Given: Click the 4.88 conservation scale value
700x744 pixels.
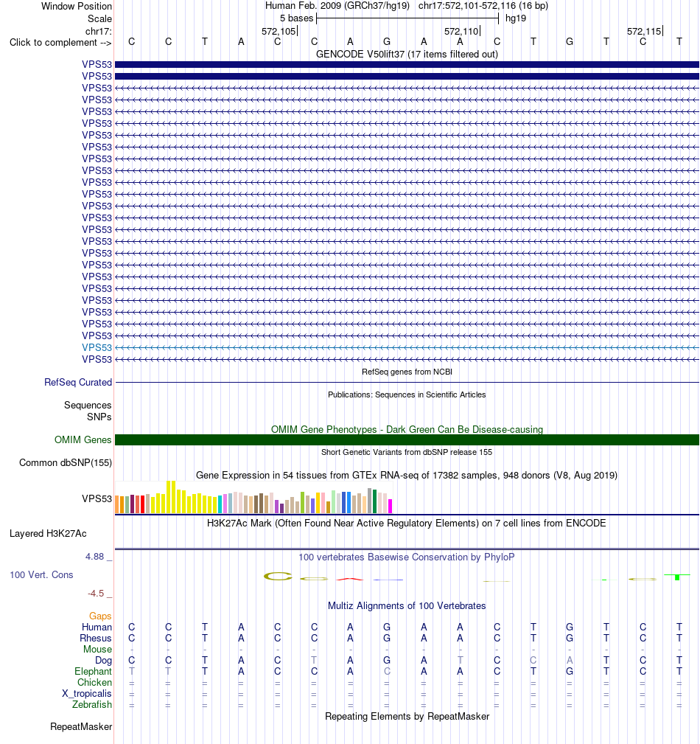Looking at the screenshot, I should pyautogui.click(x=94, y=557).
